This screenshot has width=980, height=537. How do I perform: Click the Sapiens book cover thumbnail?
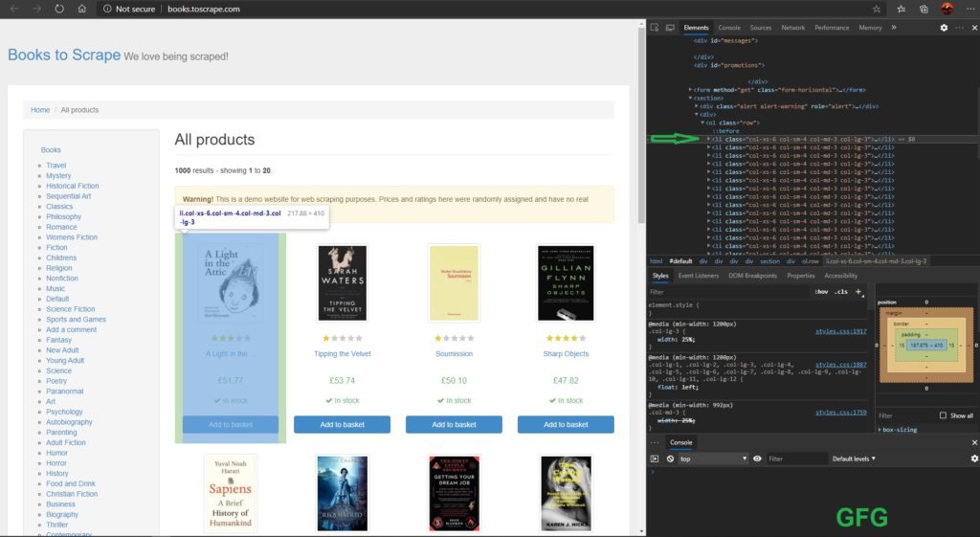pos(230,493)
